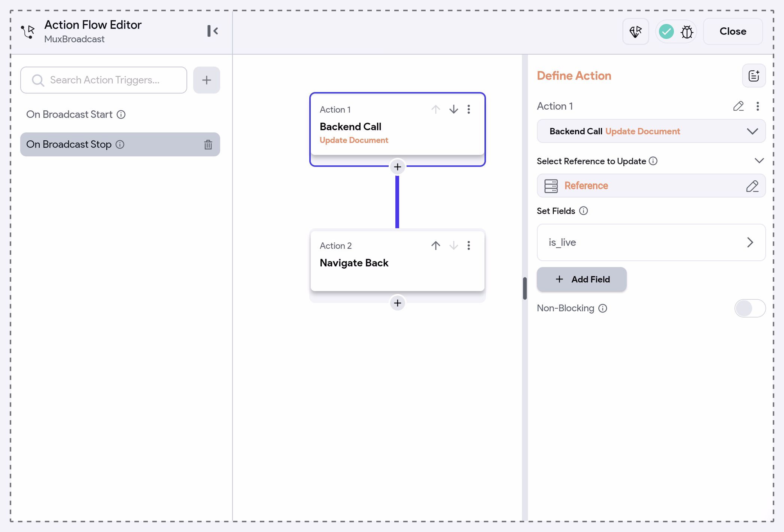Edit the Action 1 name pencil
This screenshot has height=532, width=784.
[x=738, y=106]
